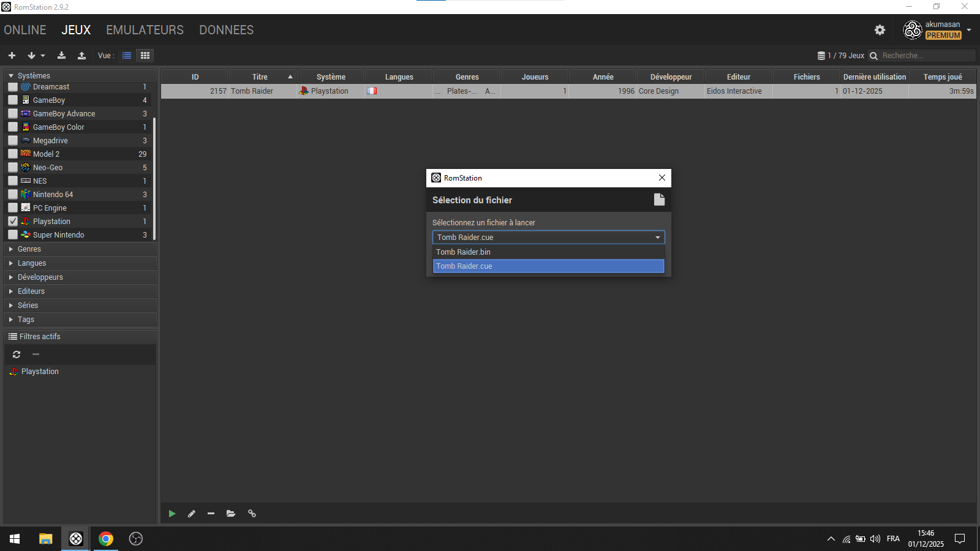Viewport: 980px width, 551px height.
Task: Switch to grid view icon
Action: click(145, 56)
